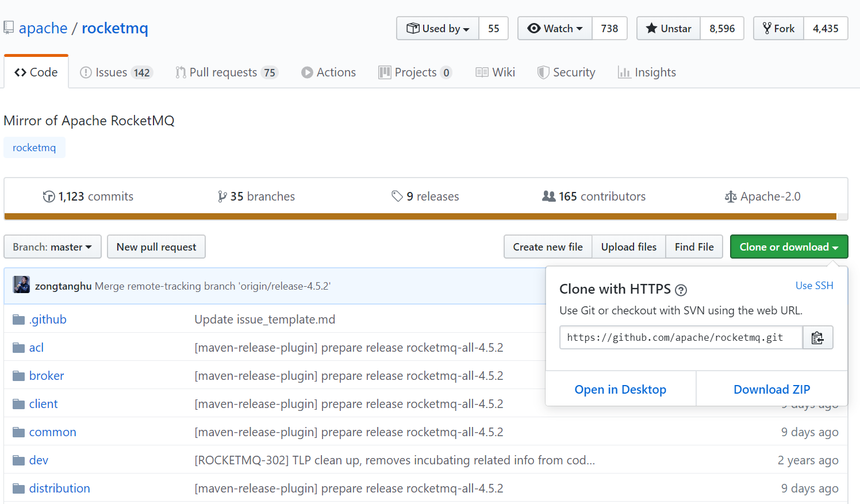Click the license scale icon
The height and width of the screenshot is (504, 860).
pos(731,197)
